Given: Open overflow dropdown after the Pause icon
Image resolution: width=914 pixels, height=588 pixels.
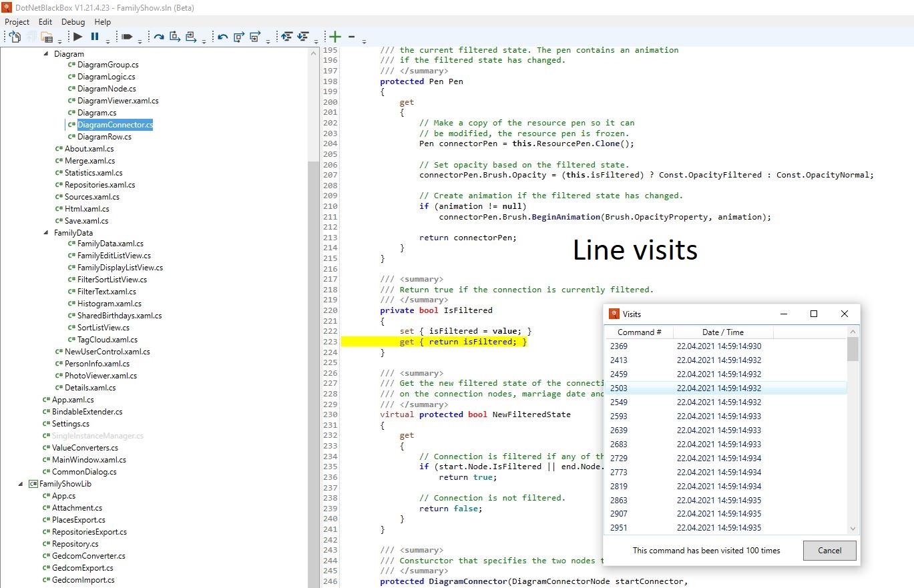Looking at the screenshot, I should (x=108, y=41).
